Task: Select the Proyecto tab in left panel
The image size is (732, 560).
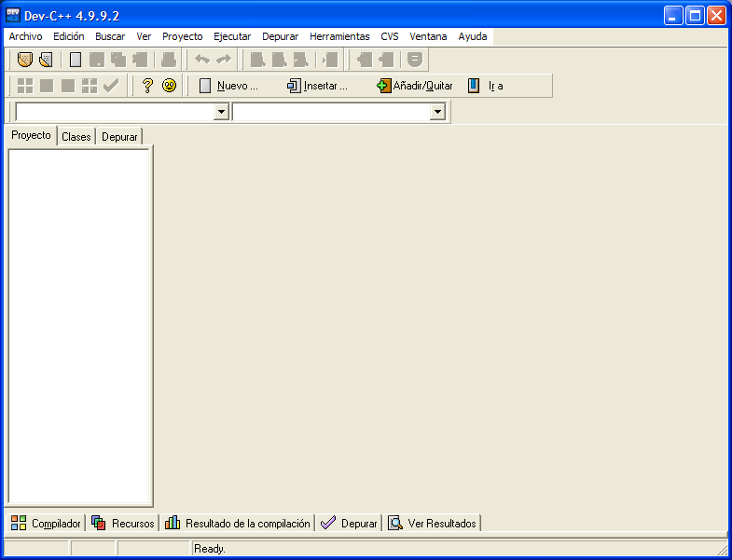Action: coord(32,135)
